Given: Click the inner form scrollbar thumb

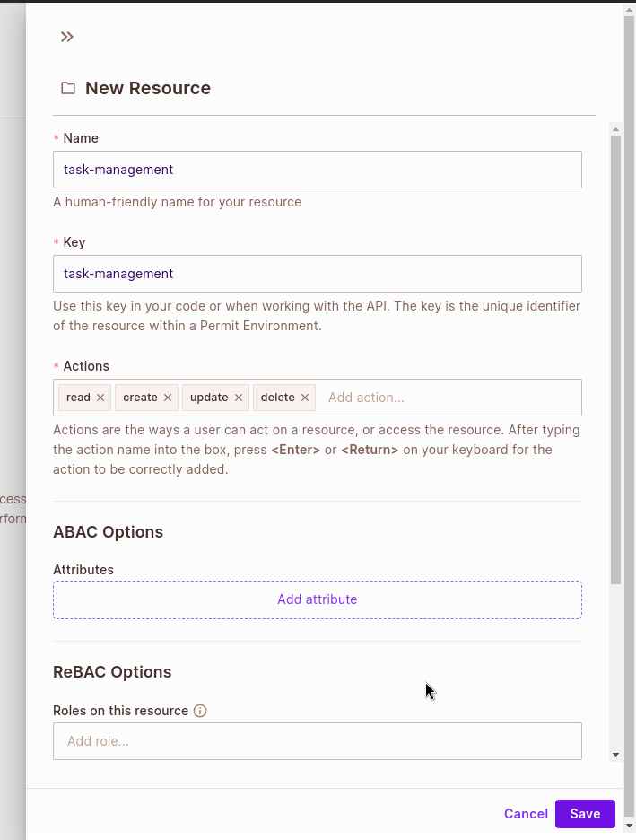Looking at the screenshot, I should click(615, 360).
